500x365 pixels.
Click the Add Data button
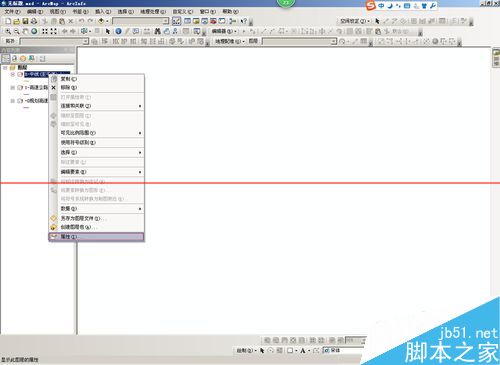tap(101, 21)
